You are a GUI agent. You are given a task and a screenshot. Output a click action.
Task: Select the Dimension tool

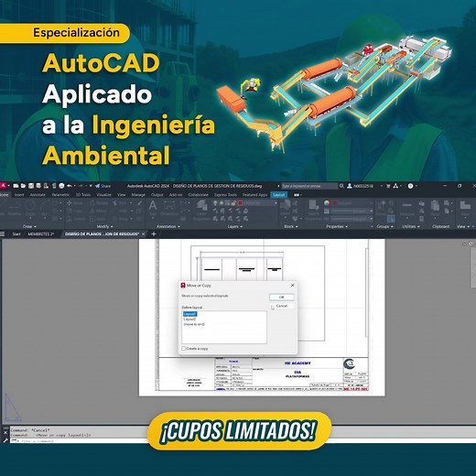point(169,208)
